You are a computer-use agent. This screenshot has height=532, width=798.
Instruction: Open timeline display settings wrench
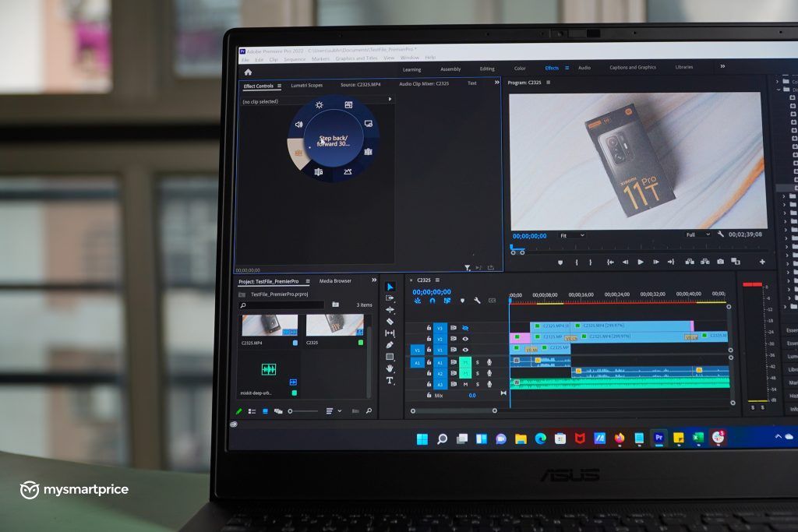click(x=477, y=301)
